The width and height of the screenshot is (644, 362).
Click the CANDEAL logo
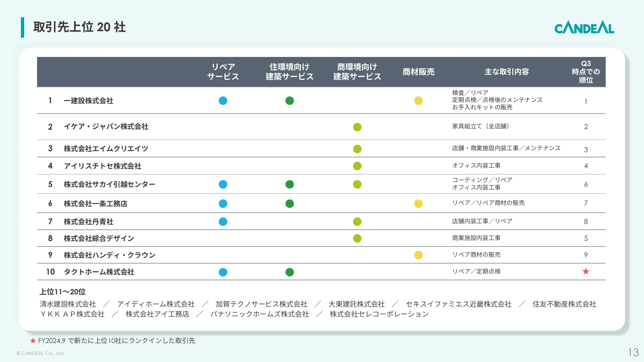point(584,27)
